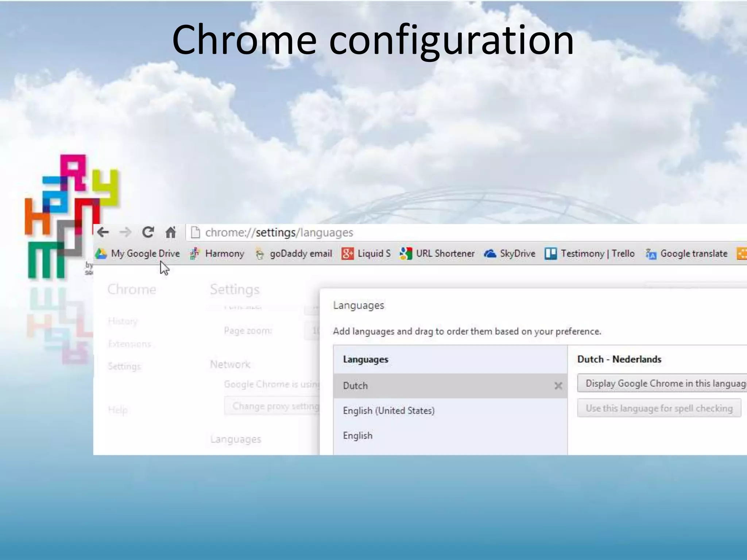The height and width of the screenshot is (560, 747).
Task: Remove Dutch with the X button
Action: coord(558,386)
